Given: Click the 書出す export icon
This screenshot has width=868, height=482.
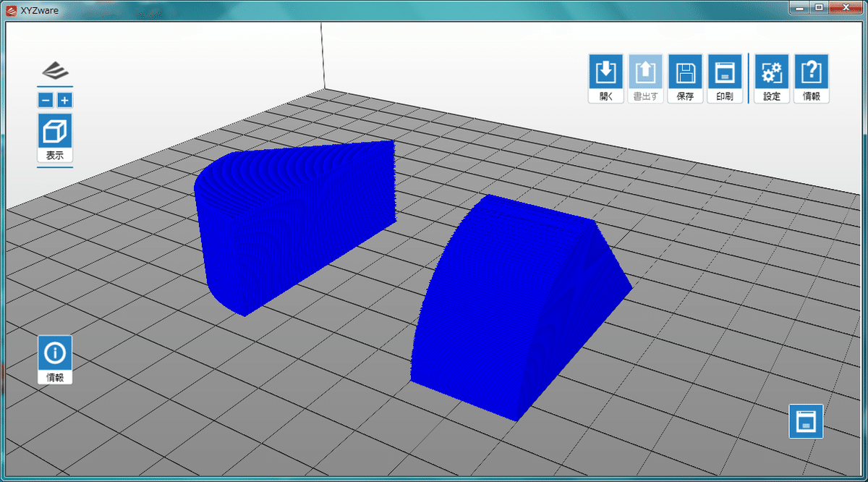Looking at the screenshot, I should (x=645, y=79).
